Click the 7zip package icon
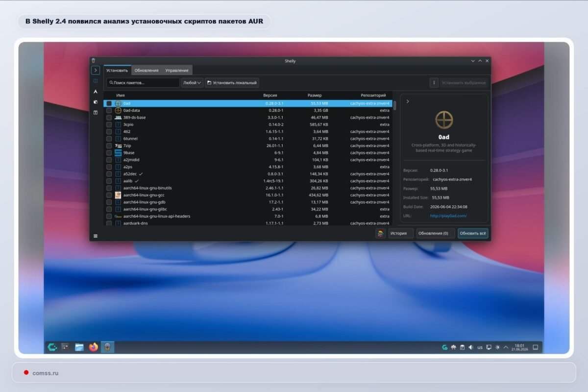The image size is (588, 392). click(x=118, y=146)
